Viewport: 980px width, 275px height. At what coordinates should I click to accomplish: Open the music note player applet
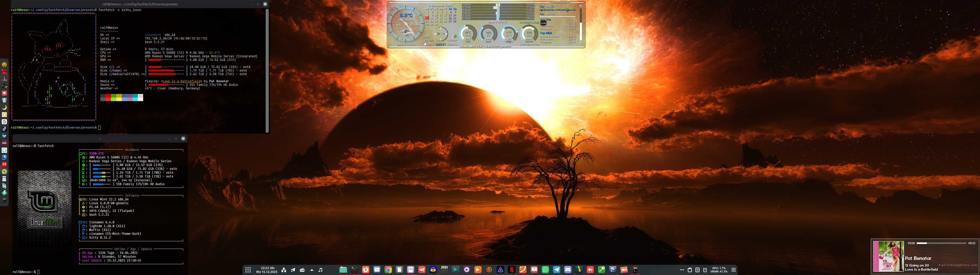320,270
